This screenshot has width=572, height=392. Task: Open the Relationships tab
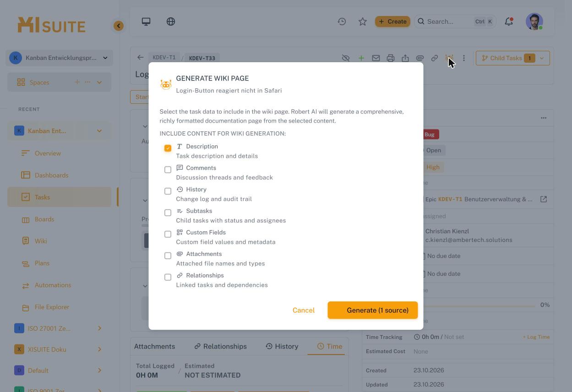pos(220,346)
